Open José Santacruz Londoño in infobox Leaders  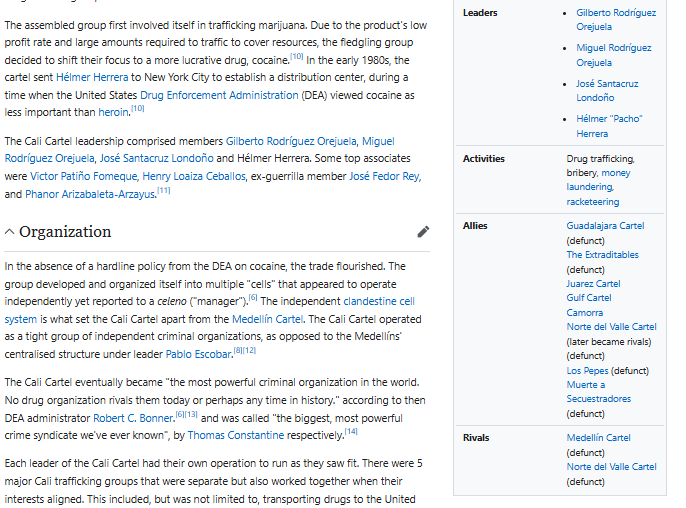(607, 91)
